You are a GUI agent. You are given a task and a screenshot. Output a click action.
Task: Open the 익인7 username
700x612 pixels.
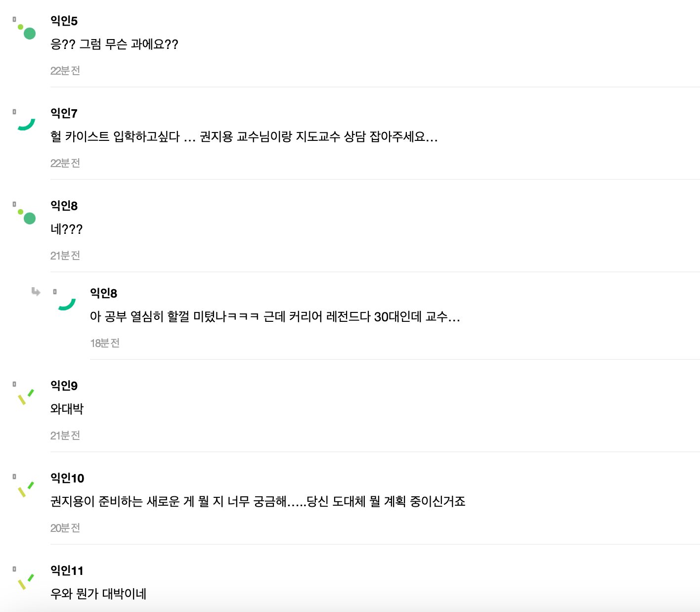(64, 113)
